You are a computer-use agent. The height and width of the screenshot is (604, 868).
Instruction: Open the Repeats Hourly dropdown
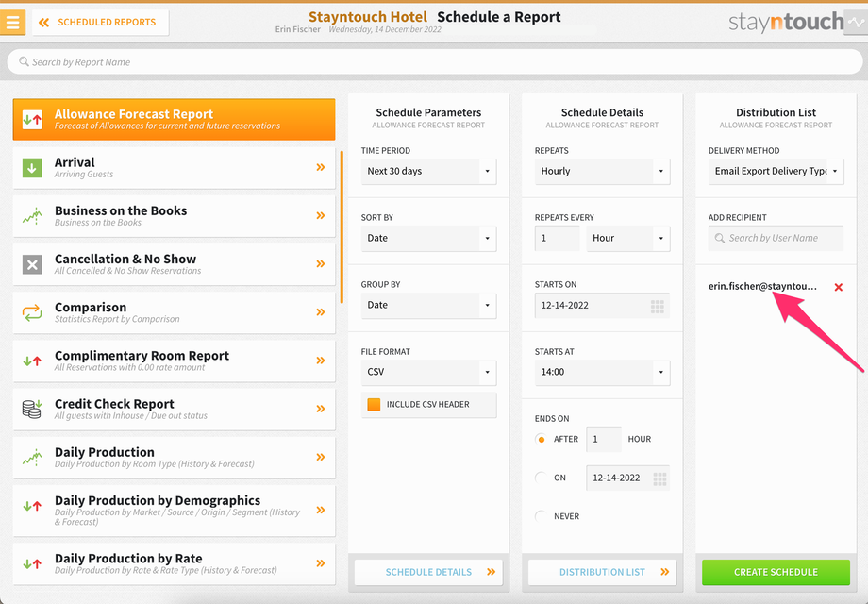tap(602, 171)
